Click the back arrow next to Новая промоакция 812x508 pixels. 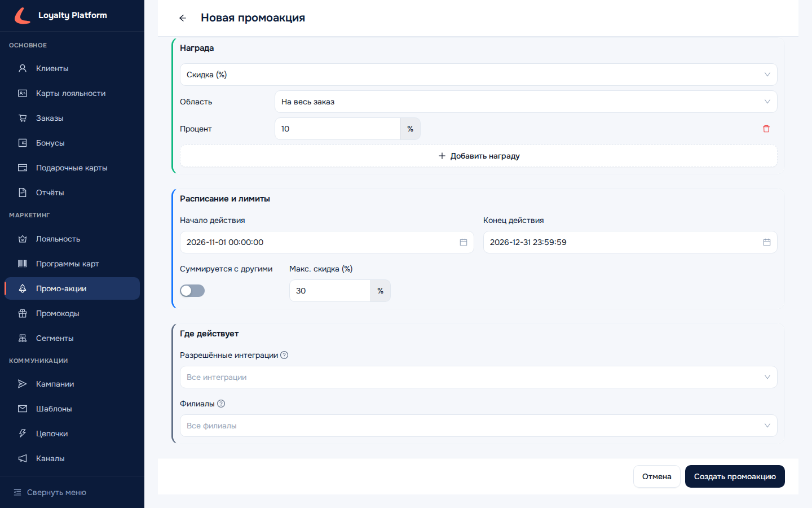click(183, 18)
